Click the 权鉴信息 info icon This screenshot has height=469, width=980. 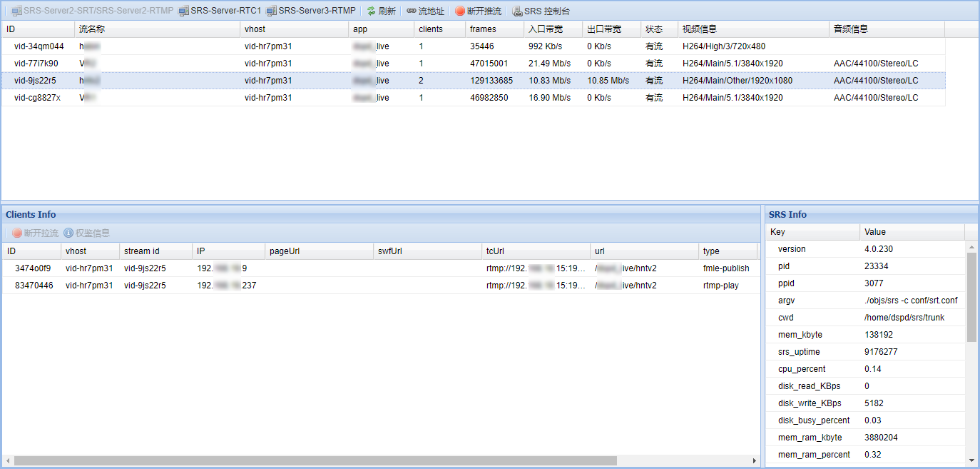click(x=68, y=233)
